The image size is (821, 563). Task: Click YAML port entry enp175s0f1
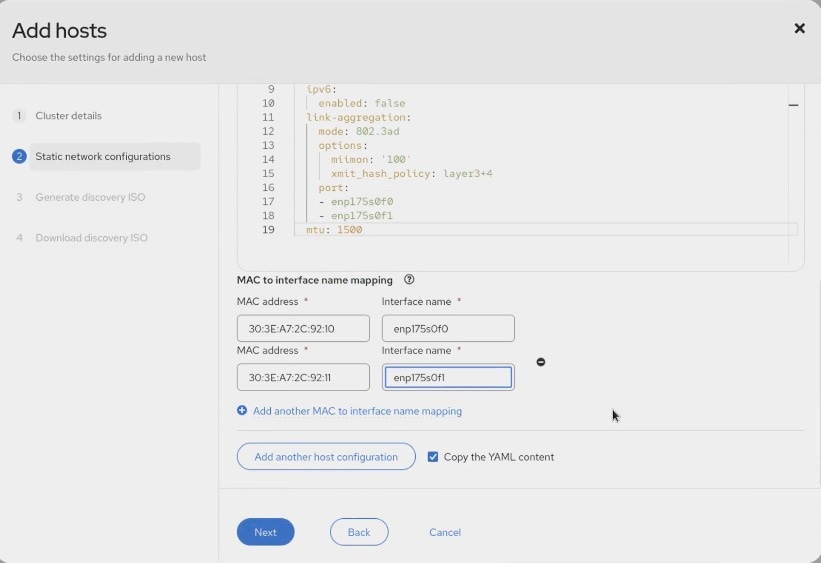point(362,216)
